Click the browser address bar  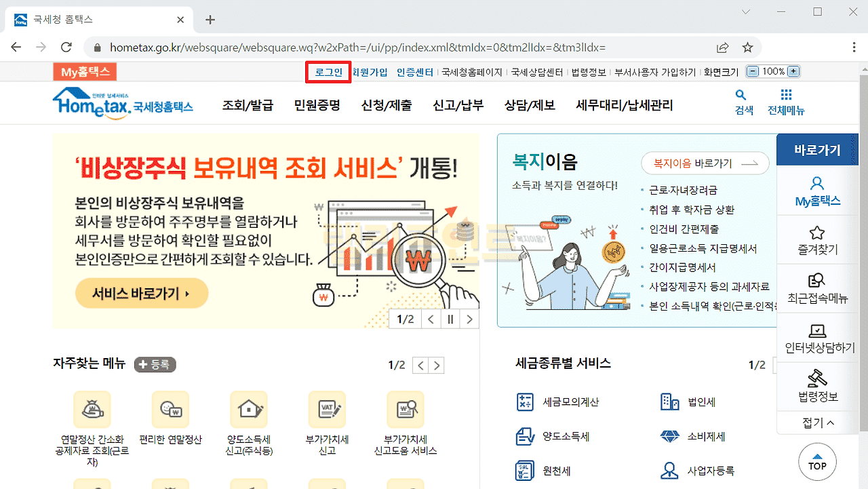407,47
